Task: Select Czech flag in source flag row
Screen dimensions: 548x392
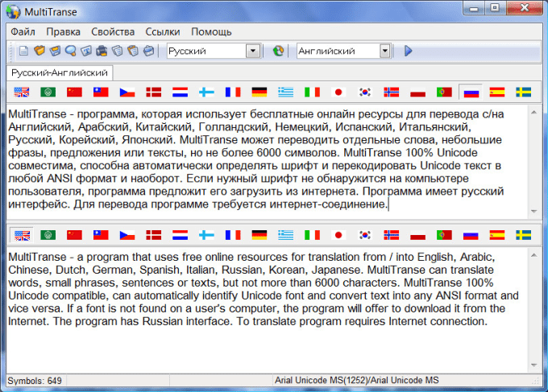Action: pos(127,92)
